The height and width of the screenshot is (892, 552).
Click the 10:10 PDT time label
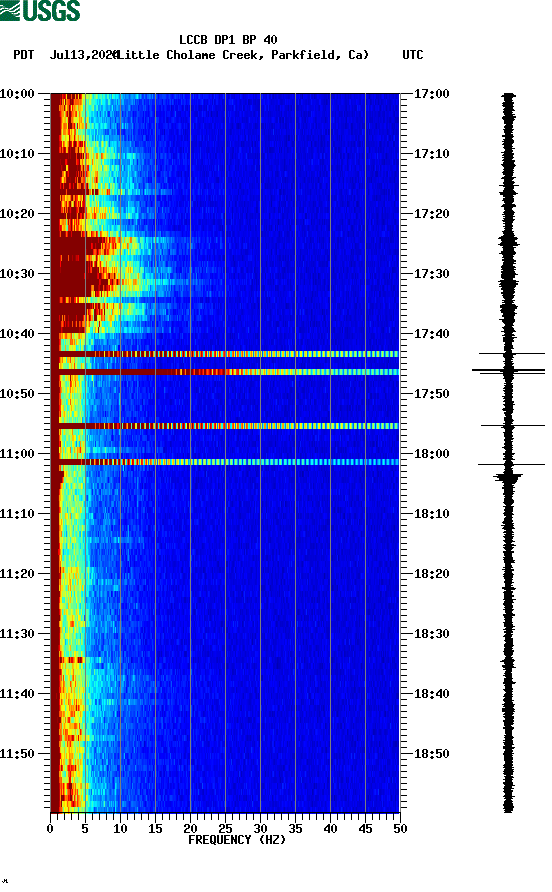[x=17, y=154]
